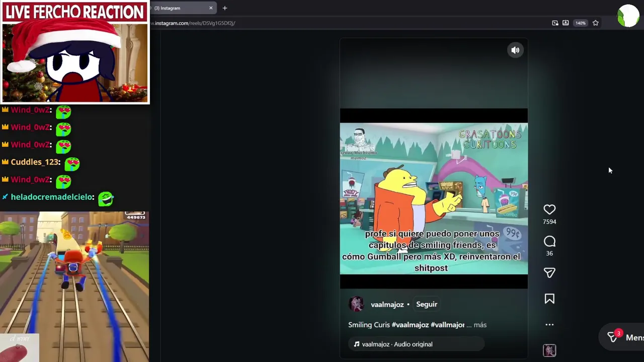
Task: Click the Seguir follow button
Action: pos(427,304)
